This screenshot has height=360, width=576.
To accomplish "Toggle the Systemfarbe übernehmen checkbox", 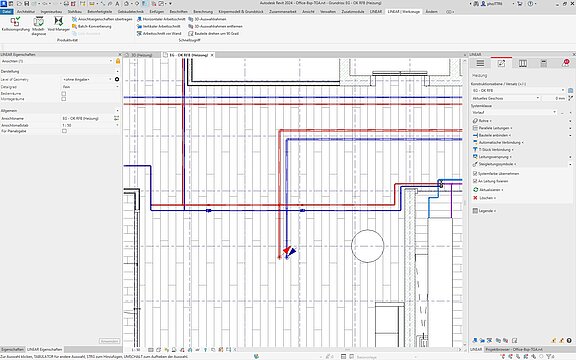I will coord(475,173).
